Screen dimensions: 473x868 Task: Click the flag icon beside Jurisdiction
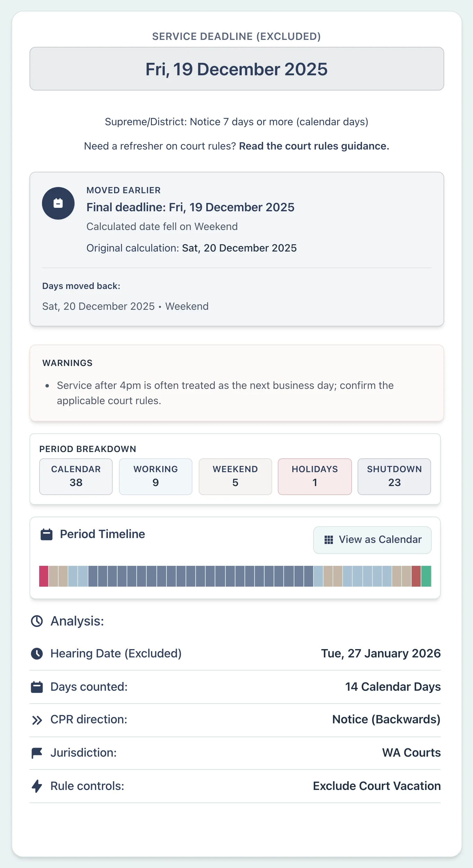click(x=37, y=752)
